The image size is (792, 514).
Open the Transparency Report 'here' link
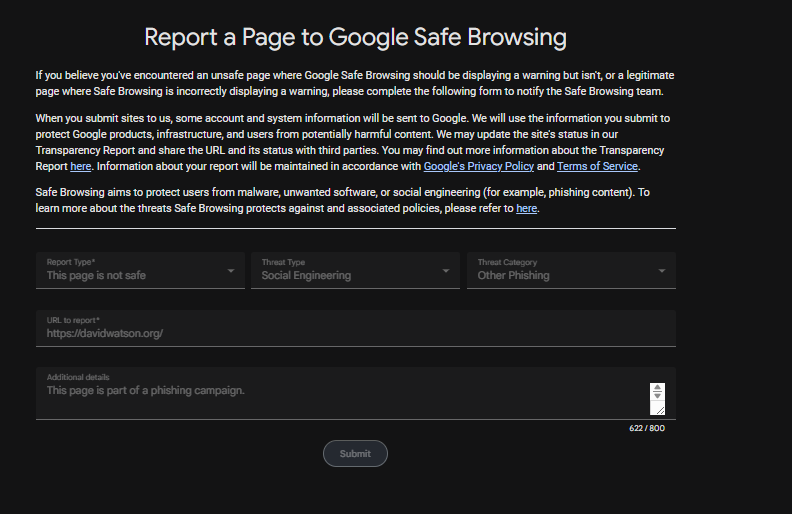[x=81, y=166]
